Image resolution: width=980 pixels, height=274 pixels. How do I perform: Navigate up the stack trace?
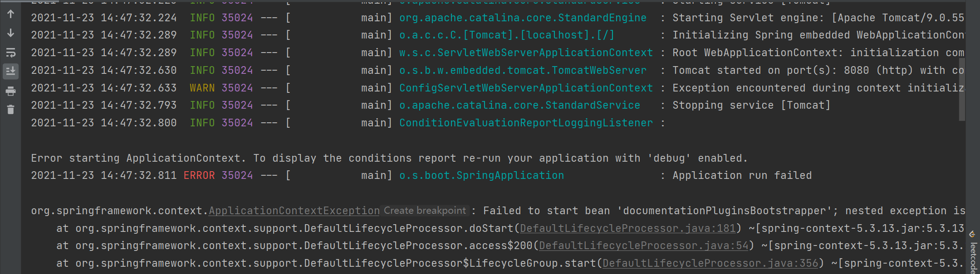tap(11, 14)
